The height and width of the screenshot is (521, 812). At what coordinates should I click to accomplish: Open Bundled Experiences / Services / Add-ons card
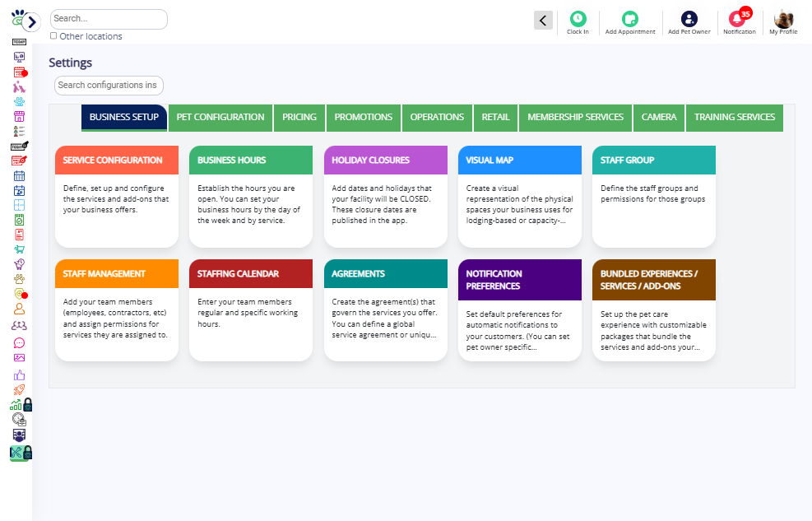point(654,309)
